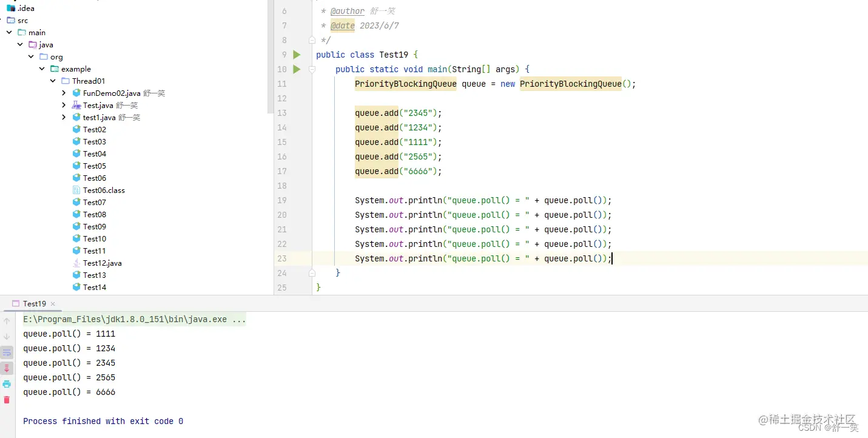The height and width of the screenshot is (438, 868).
Task: Click line number 19 in gutter
Action: pyautogui.click(x=282, y=200)
